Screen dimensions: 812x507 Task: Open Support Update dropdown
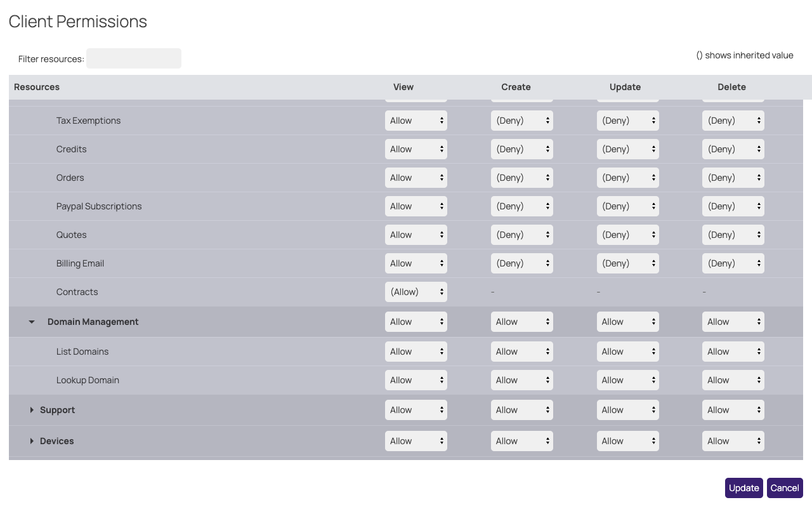(x=628, y=410)
